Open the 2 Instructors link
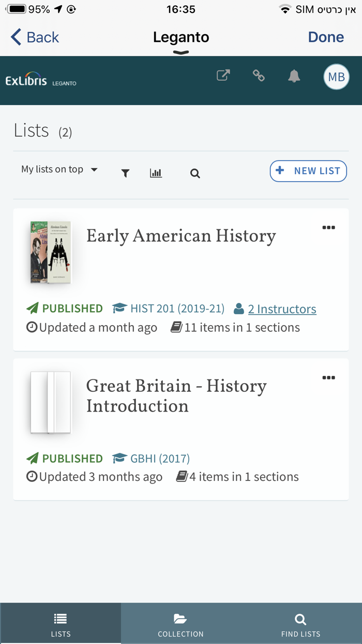This screenshot has width=362, height=644. pos(282,309)
